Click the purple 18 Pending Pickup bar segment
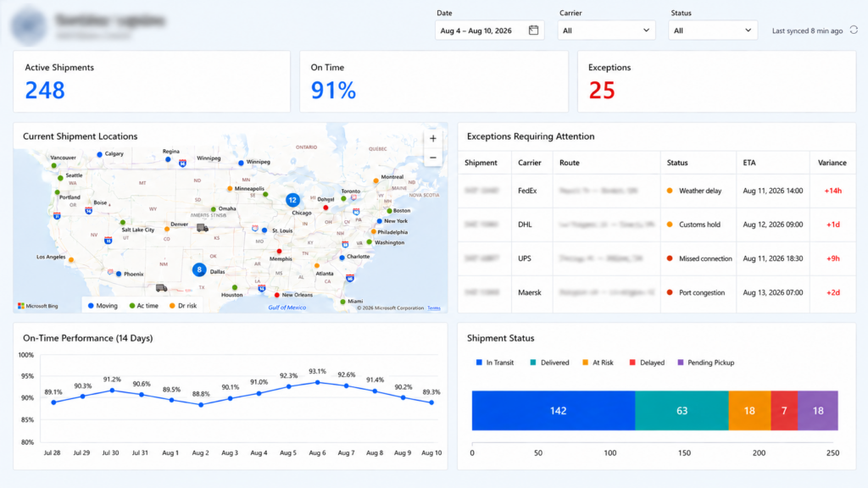Image resolution: width=868 pixels, height=488 pixels. (x=818, y=411)
